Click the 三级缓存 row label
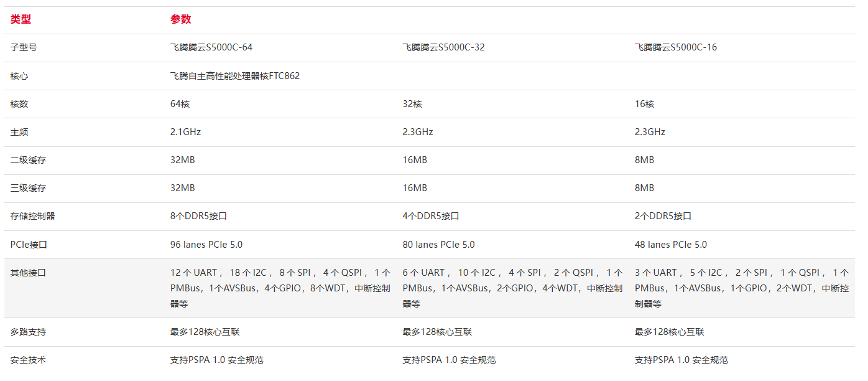Screen dimensions: 868x381 coord(28,188)
